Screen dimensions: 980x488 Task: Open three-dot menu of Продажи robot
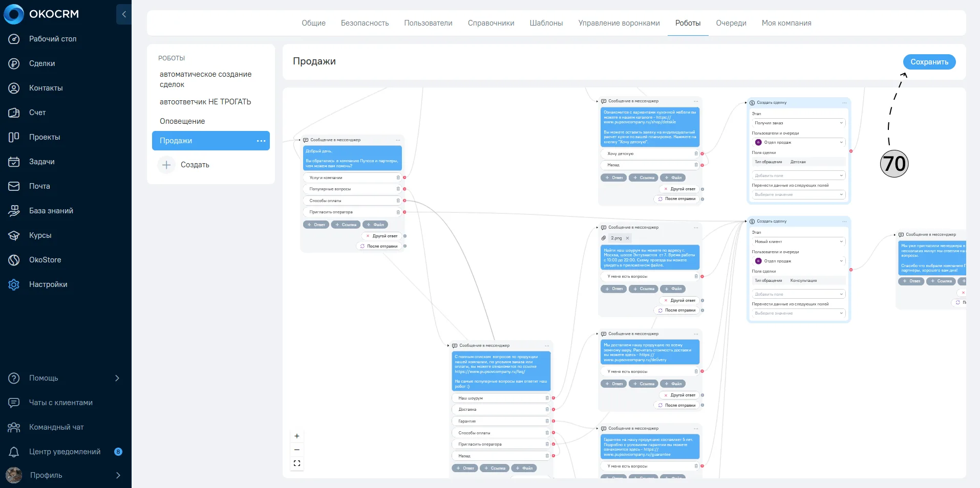tap(261, 141)
